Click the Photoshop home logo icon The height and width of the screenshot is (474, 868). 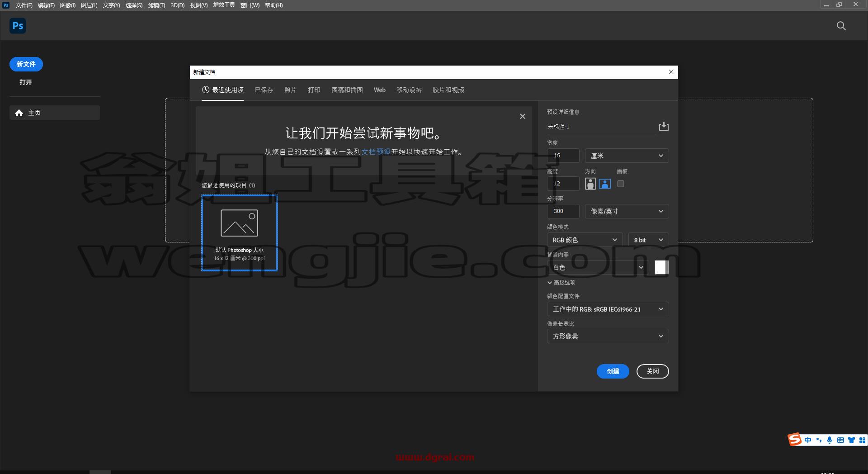point(18,26)
